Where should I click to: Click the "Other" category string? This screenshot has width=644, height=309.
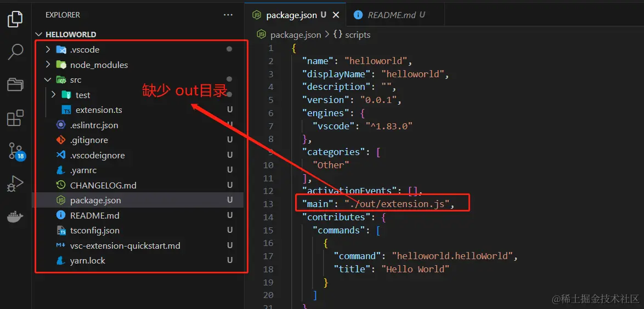(x=331, y=165)
